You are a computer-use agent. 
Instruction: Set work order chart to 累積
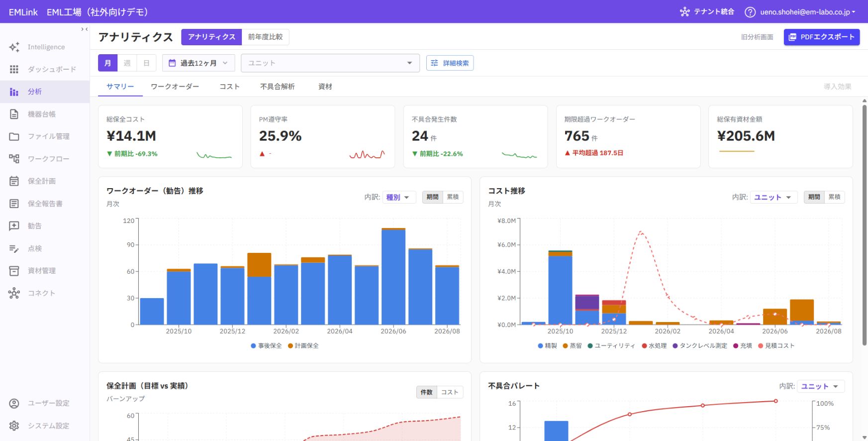click(453, 197)
